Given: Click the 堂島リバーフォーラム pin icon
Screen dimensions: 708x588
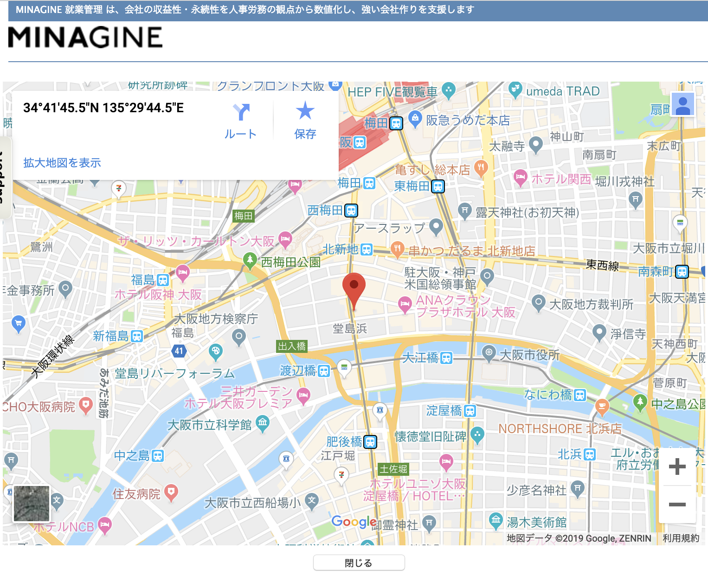Looking at the screenshot, I should coord(215,352).
